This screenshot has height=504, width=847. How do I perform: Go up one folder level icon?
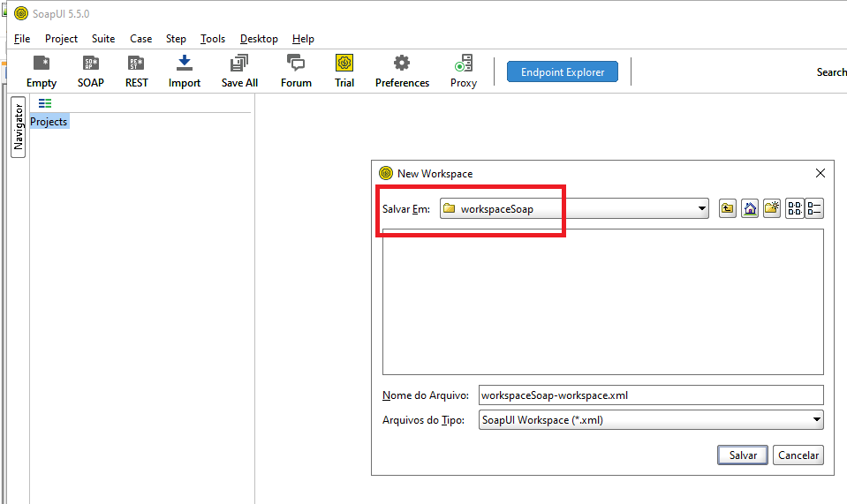tap(728, 208)
